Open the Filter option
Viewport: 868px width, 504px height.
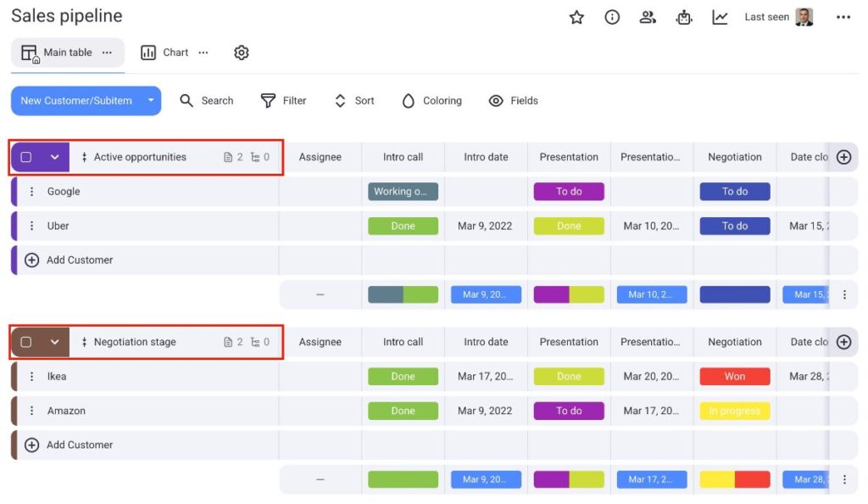[x=284, y=101]
